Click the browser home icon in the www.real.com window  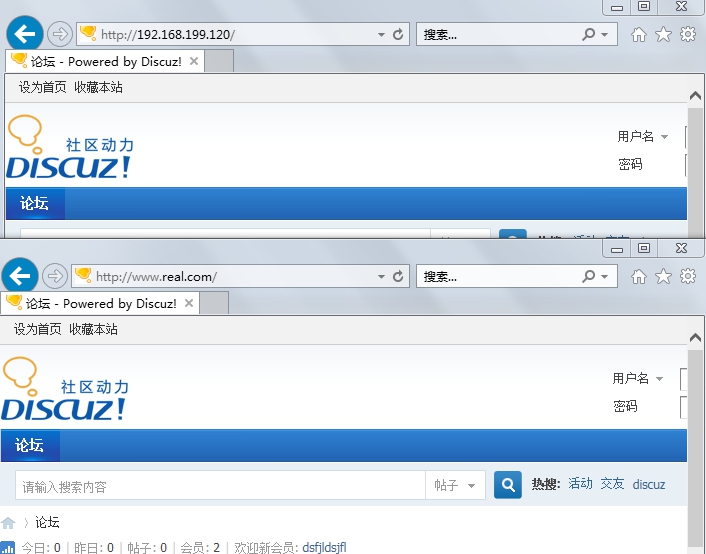(x=639, y=276)
